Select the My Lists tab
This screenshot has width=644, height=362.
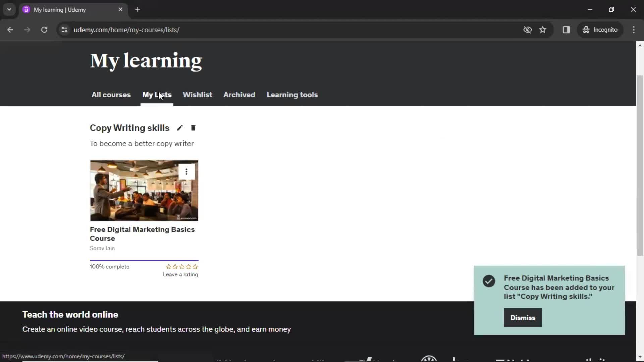point(157,94)
